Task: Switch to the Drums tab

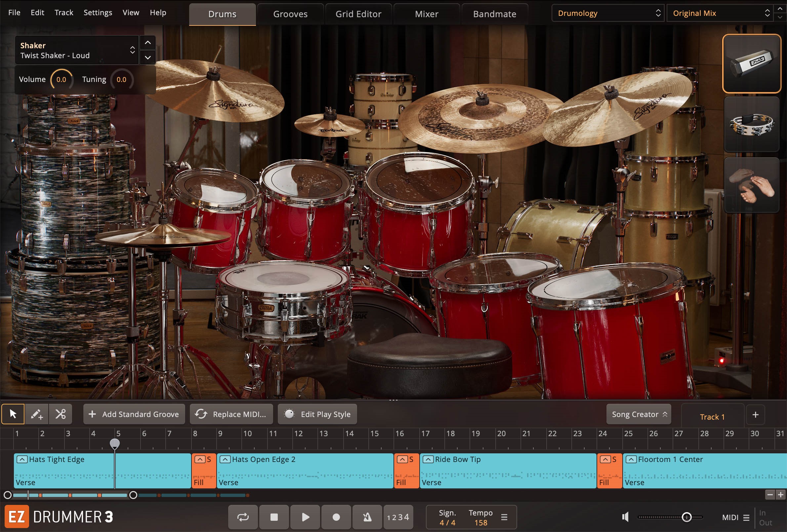Action: point(223,14)
